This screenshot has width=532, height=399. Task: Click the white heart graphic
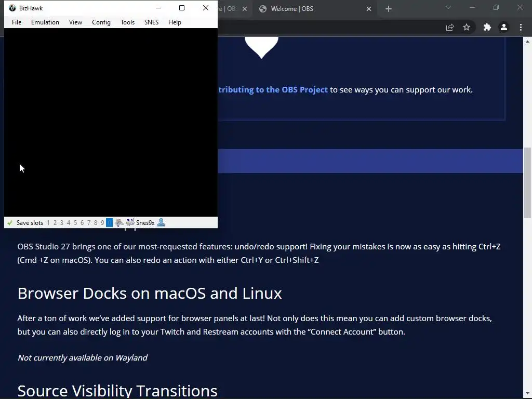[x=261, y=47]
